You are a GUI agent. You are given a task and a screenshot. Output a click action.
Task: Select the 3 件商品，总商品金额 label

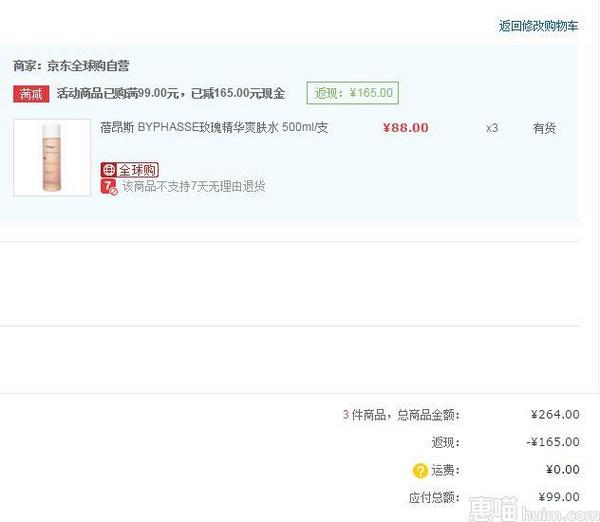click(401, 415)
